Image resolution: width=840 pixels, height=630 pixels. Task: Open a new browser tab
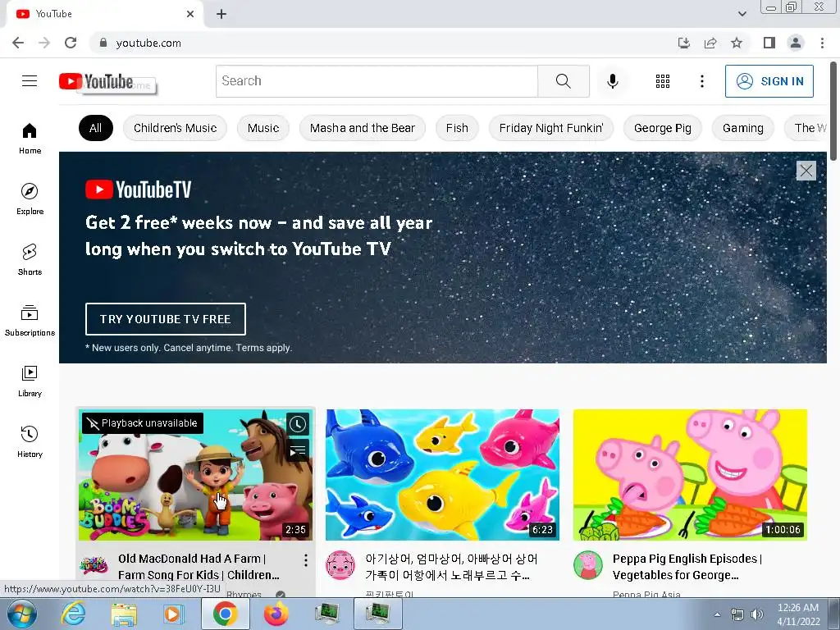(x=221, y=14)
